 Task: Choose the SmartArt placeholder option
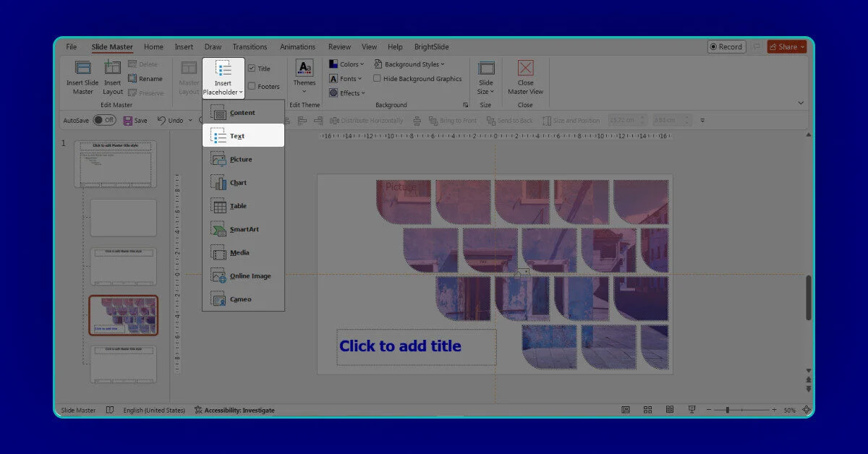(243, 229)
